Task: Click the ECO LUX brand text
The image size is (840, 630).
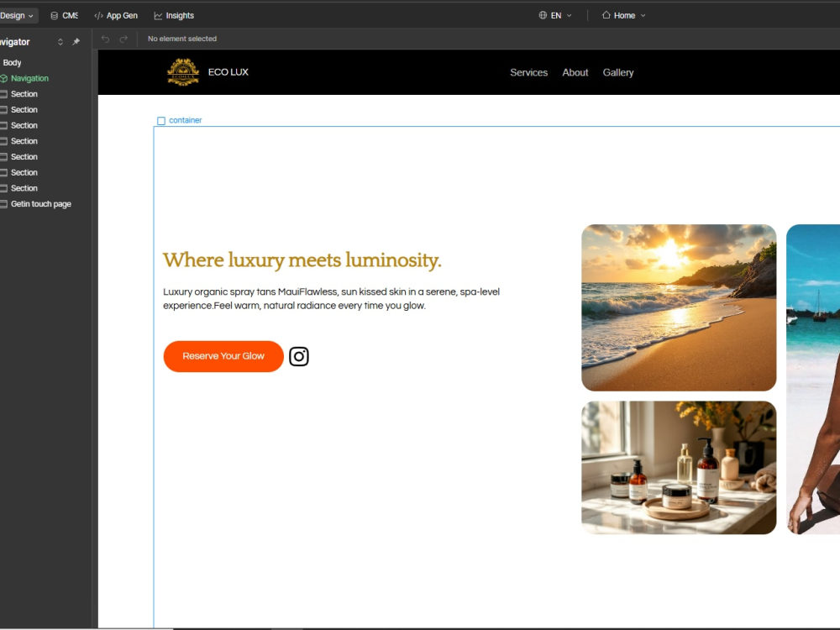Action: pos(228,72)
